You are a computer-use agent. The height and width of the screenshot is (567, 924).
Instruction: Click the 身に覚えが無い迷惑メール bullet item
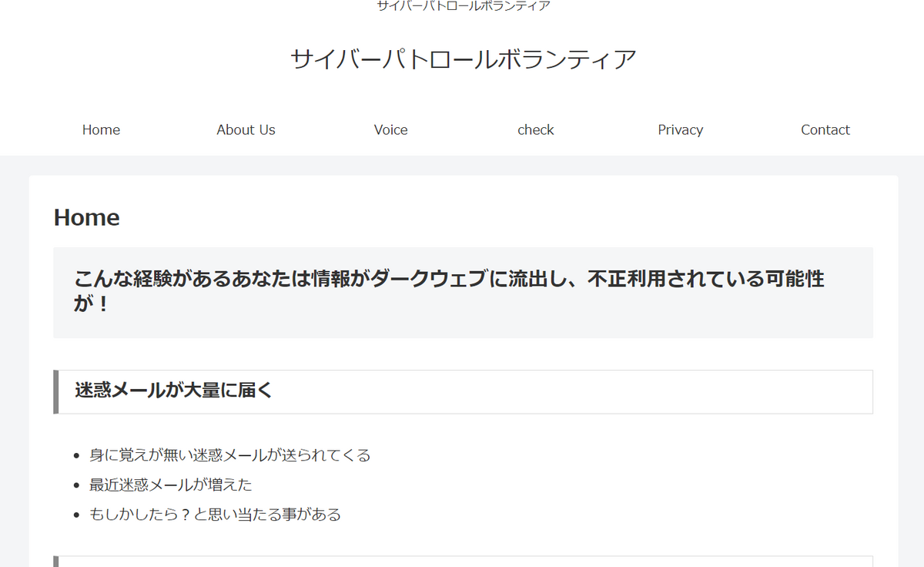[229, 455]
